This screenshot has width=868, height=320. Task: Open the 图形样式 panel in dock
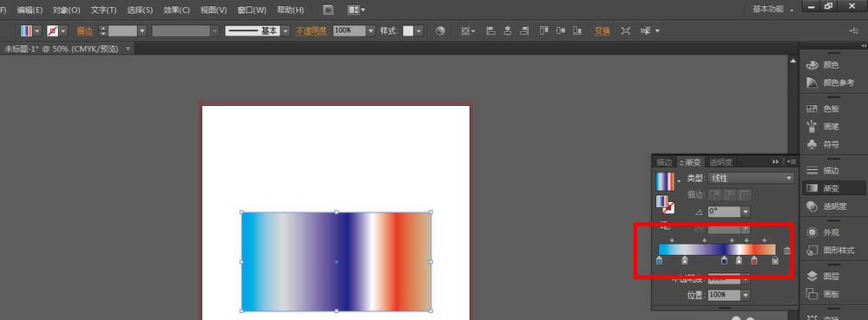coord(831,251)
